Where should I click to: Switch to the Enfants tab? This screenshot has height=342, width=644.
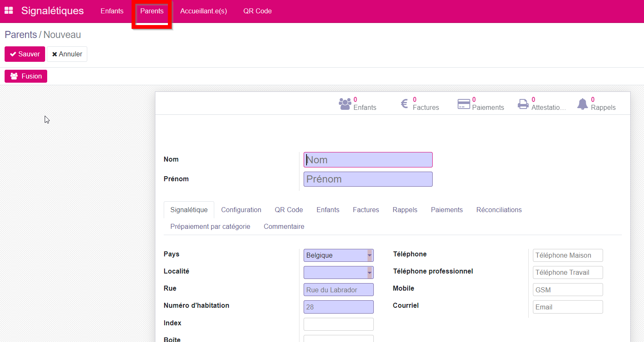328,210
